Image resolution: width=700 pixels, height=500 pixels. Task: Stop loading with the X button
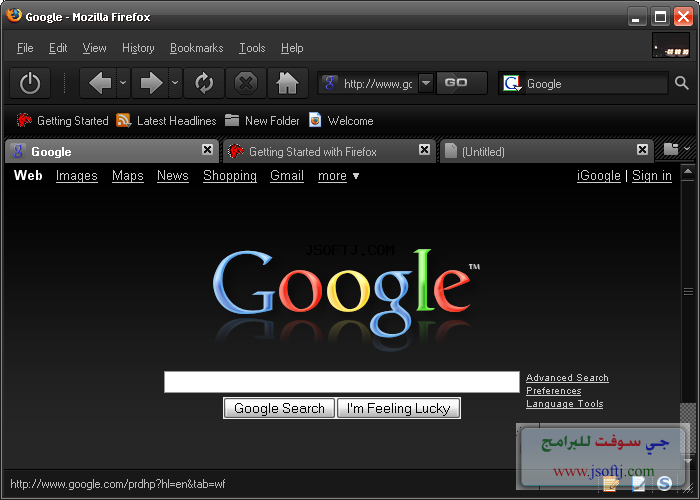tap(246, 83)
